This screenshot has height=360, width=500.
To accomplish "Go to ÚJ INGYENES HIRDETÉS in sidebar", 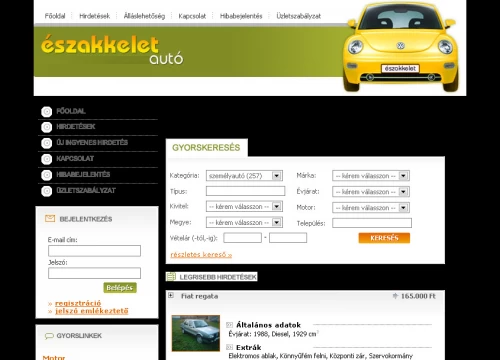I will pyautogui.click(x=92, y=142).
